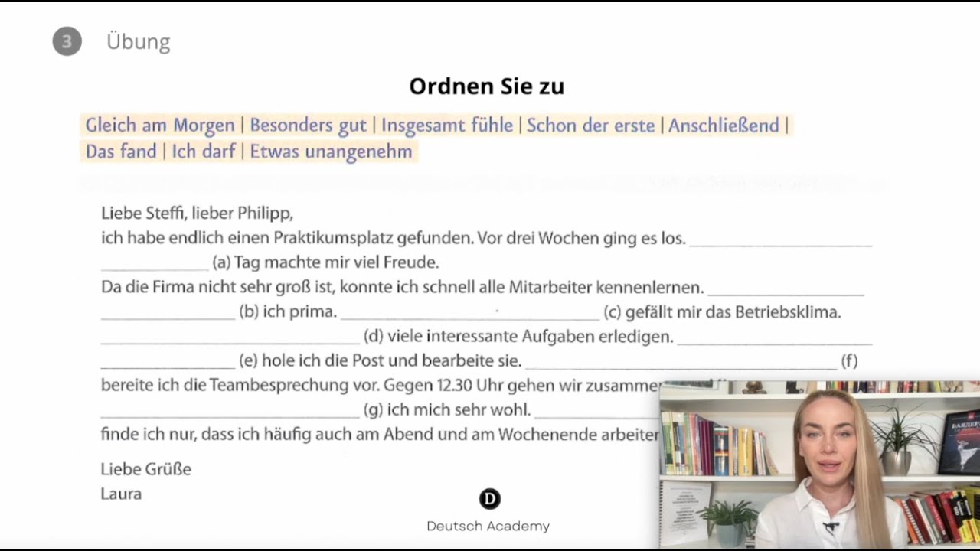Screen dimensions: 980x551
Task: Click the greeting 'Liebe Steffi, lieber Philipp,'
Action: click(197, 214)
